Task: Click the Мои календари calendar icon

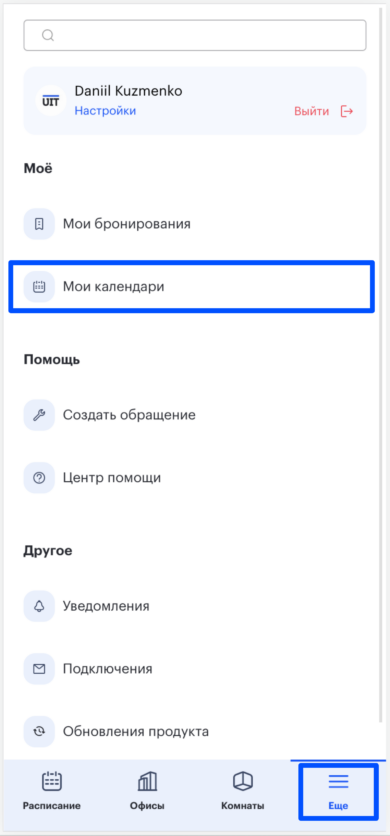Action: 39,287
